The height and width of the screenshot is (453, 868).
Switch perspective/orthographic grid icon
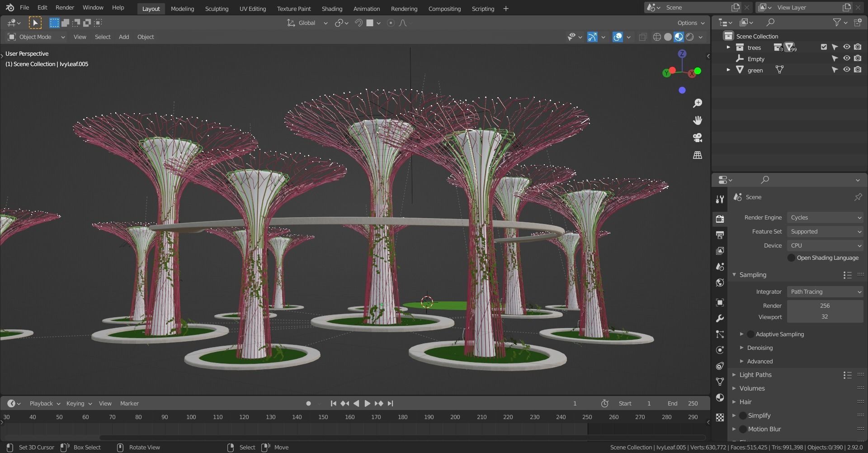698,155
